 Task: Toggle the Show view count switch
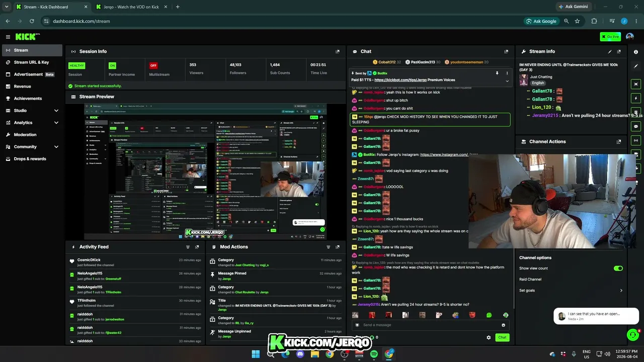(x=618, y=268)
